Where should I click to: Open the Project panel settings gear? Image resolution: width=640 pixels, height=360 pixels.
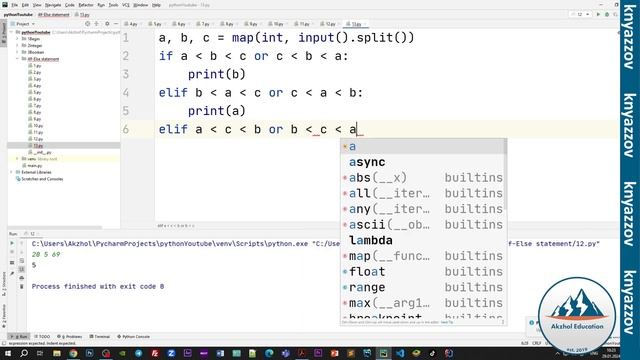coord(107,24)
